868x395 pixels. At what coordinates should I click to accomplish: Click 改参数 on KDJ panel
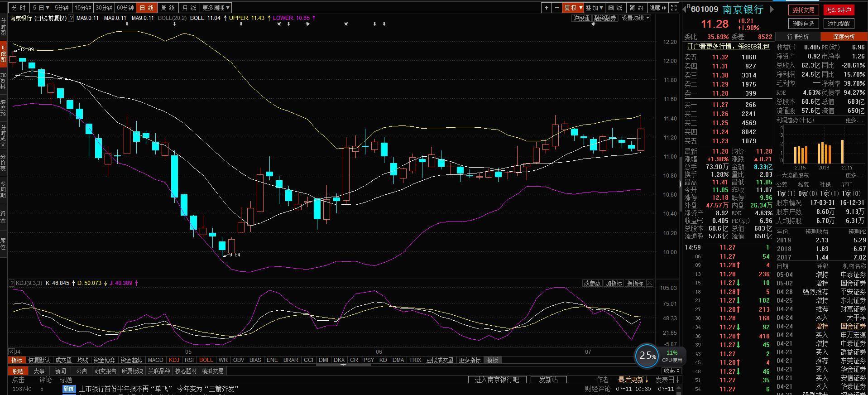click(x=592, y=283)
